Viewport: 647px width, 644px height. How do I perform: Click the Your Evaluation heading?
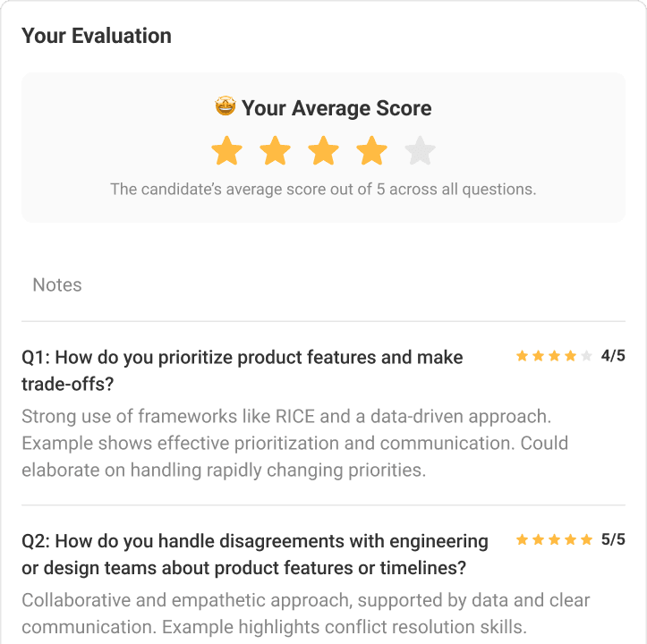(x=97, y=36)
